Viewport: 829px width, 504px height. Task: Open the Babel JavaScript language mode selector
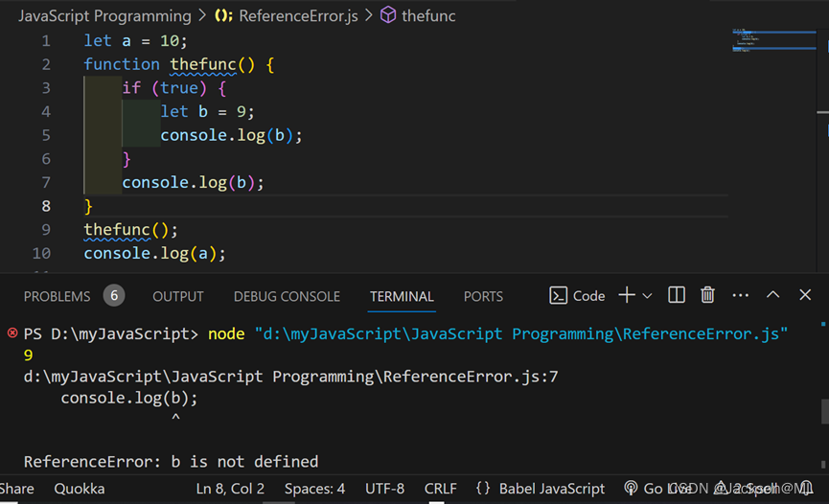[x=541, y=489]
